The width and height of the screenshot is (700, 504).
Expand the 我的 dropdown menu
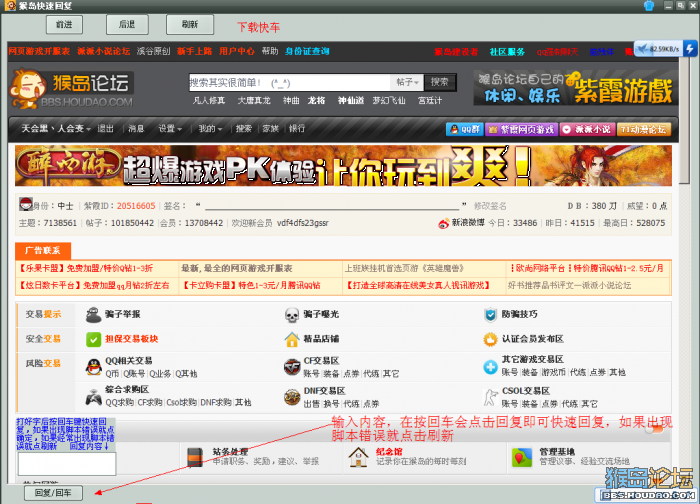(x=210, y=129)
